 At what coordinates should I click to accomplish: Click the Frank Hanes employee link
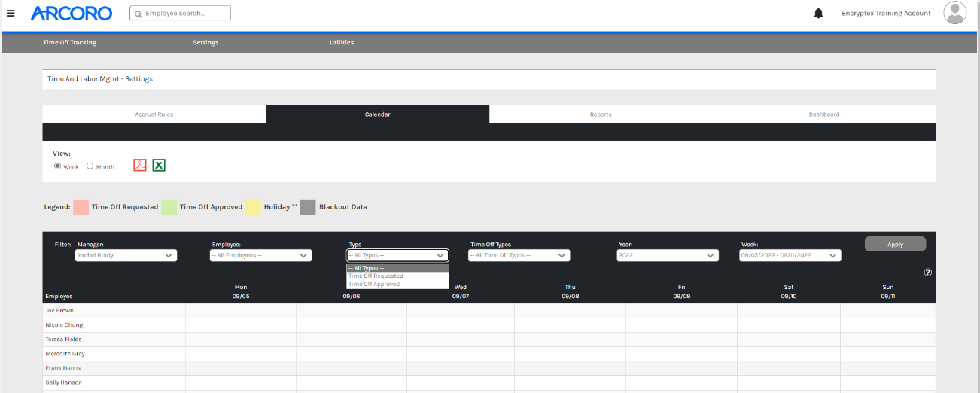pyautogui.click(x=63, y=368)
